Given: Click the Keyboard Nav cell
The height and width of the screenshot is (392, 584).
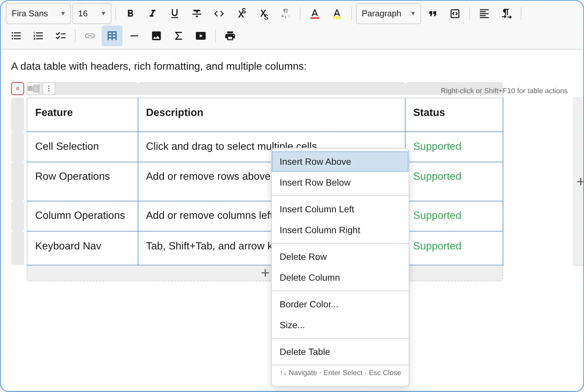Looking at the screenshot, I should pyautogui.click(x=82, y=248).
